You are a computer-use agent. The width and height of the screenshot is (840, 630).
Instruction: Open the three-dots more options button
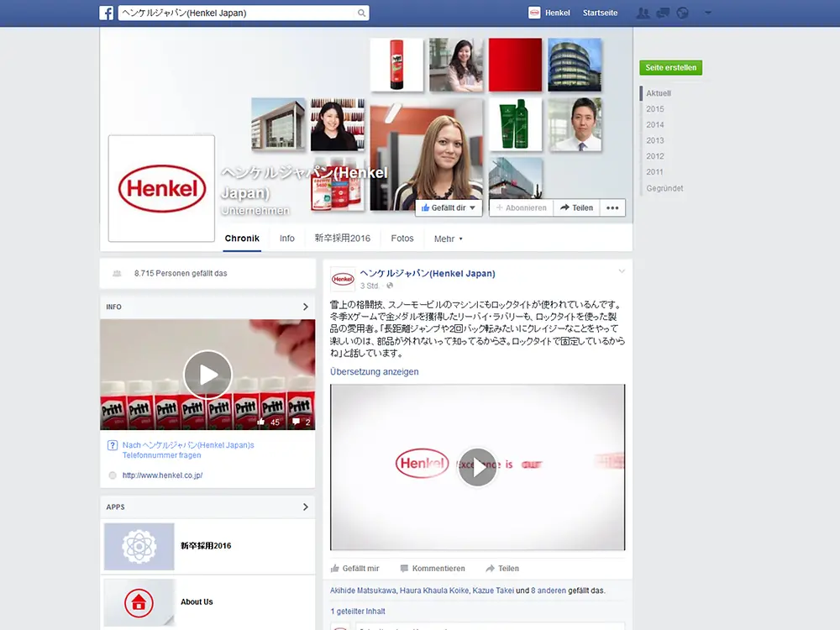(612, 207)
